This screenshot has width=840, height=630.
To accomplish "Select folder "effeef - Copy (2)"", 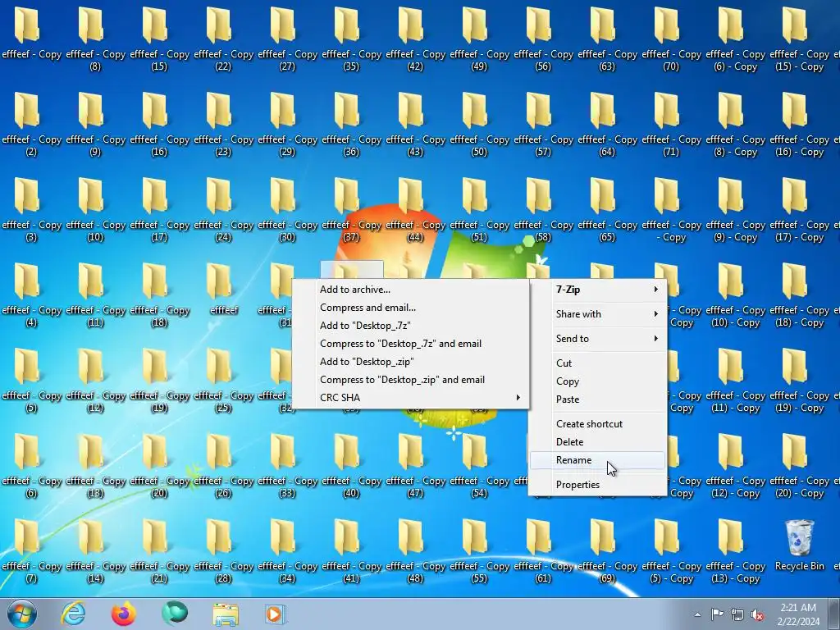I will tap(32, 125).
